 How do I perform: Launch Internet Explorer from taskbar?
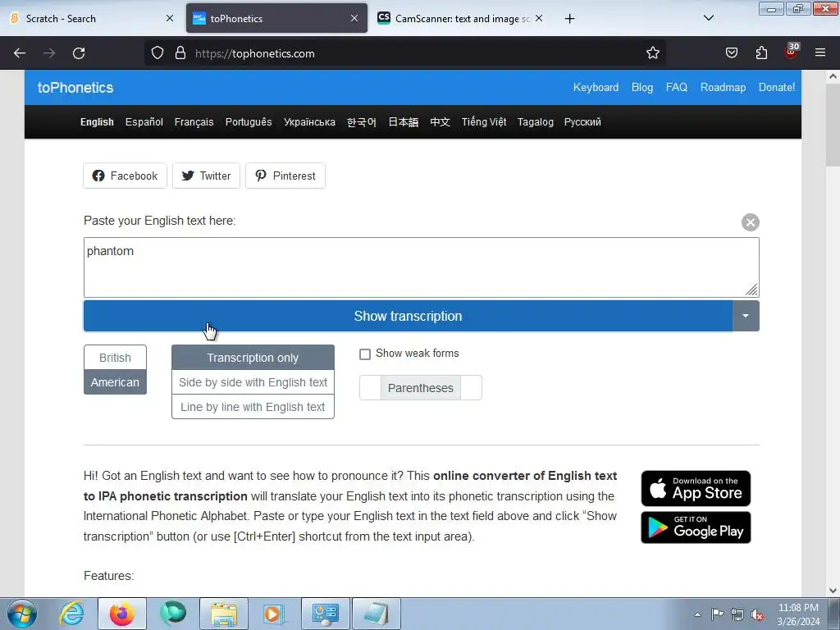72,614
